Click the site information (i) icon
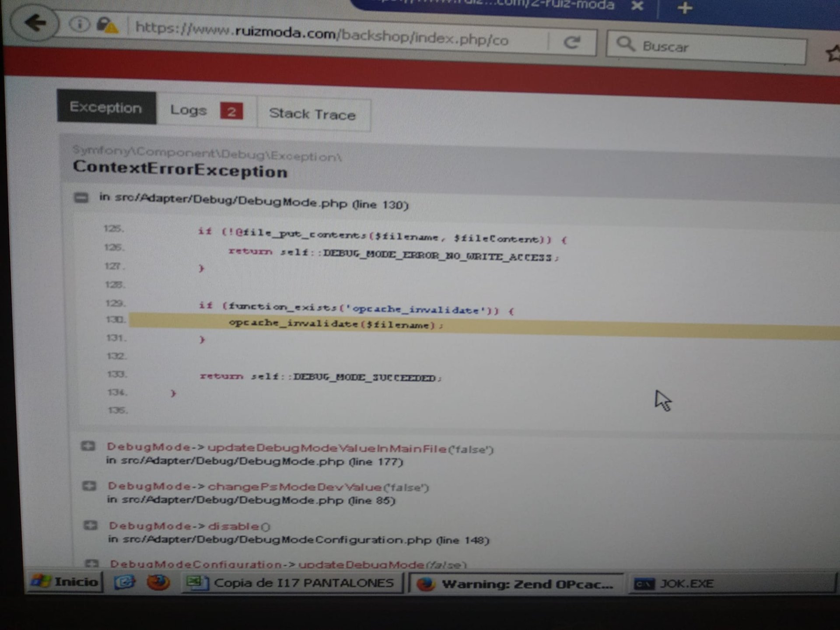840x630 pixels. [79, 24]
